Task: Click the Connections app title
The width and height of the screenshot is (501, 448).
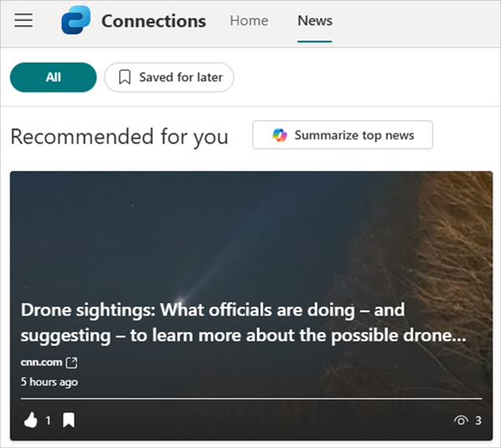Action: [154, 21]
